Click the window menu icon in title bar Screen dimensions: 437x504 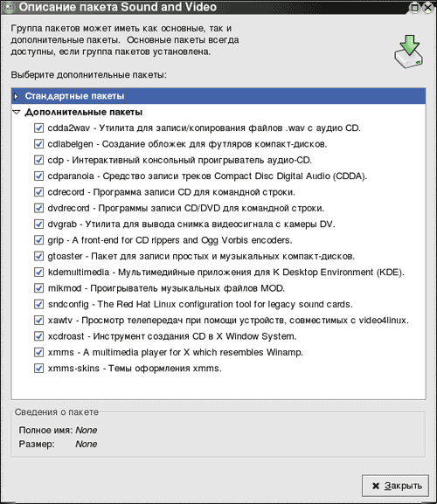8,7
